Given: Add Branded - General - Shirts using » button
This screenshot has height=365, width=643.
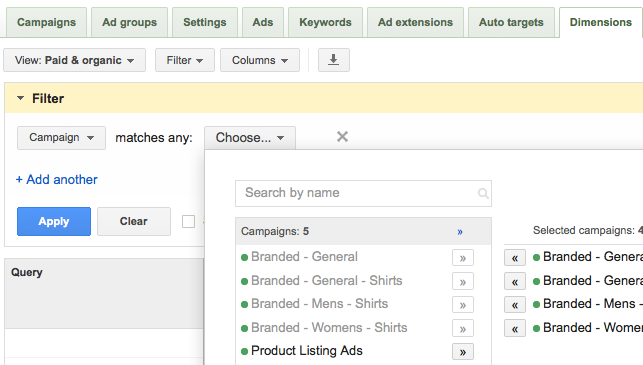Looking at the screenshot, I should [x=463, y=282].
